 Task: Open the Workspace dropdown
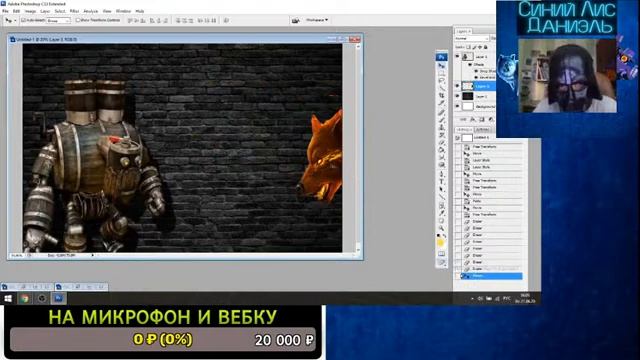pos(317,20)
